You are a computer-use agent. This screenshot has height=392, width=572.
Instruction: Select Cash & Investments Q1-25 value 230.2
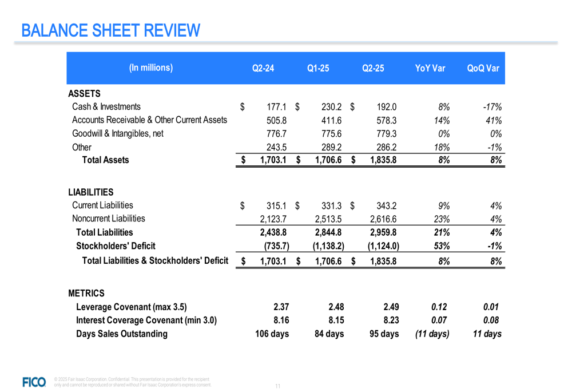pos(332,107)
